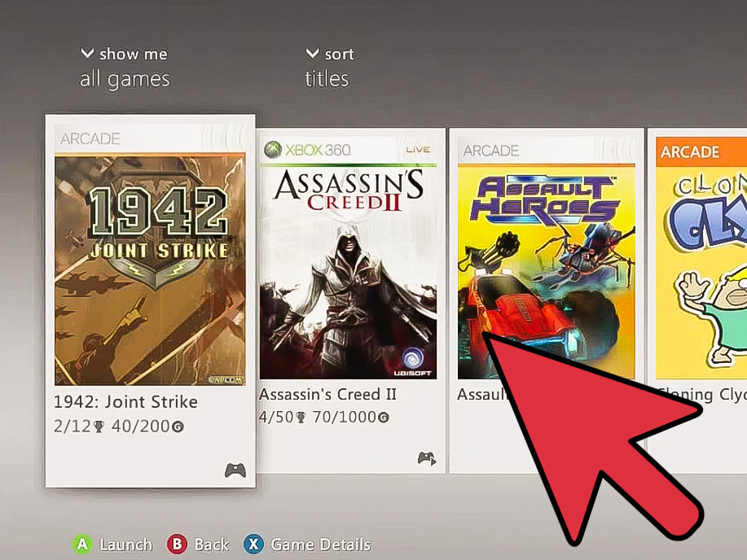Click the LIVE badge on Assassin's Creed II
Screen dimensions: 747x560
(x=418, y=150)
